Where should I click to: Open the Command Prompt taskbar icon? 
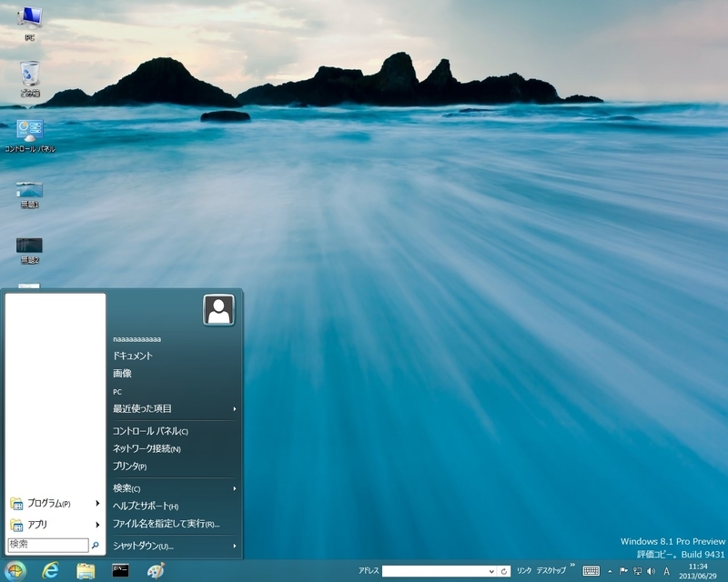tap(121, 571)
